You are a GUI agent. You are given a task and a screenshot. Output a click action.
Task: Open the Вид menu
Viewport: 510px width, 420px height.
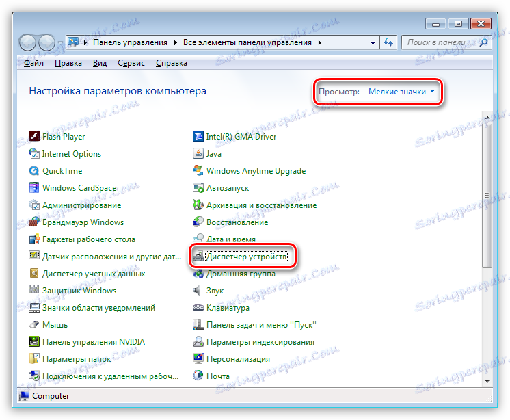(100, 63)
